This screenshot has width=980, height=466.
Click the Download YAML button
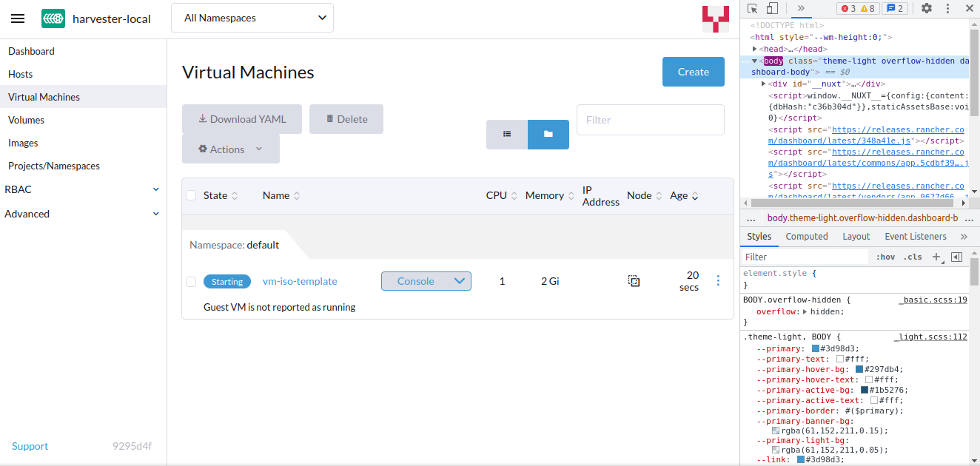click(x=242, y=119)
